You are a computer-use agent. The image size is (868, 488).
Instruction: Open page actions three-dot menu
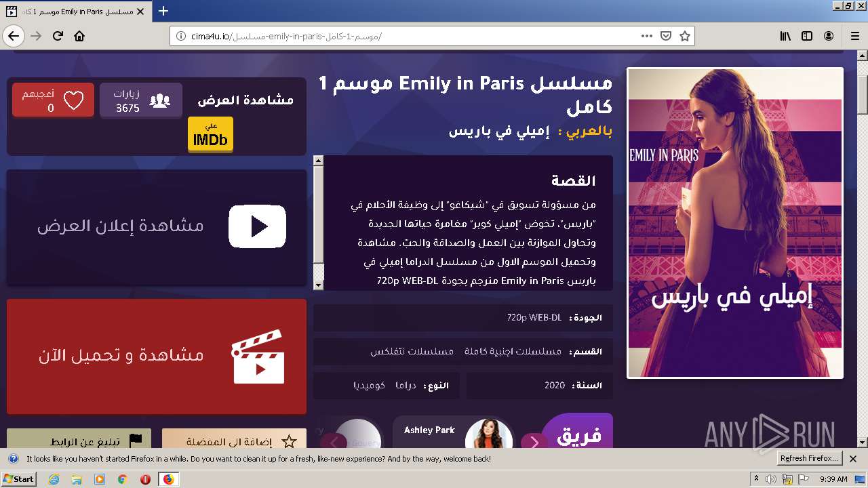click(647, 36)
